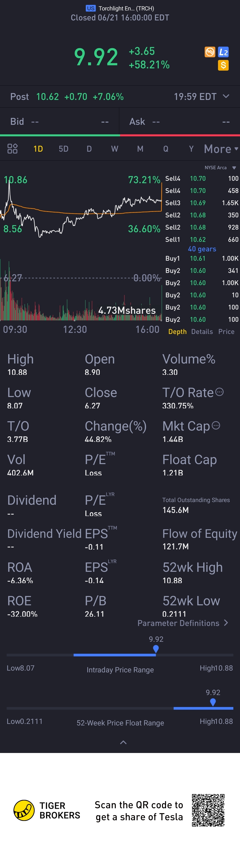Tap the yellow dollar sign icon
Viewport: 240px width, 868px height.
point(223,65)
